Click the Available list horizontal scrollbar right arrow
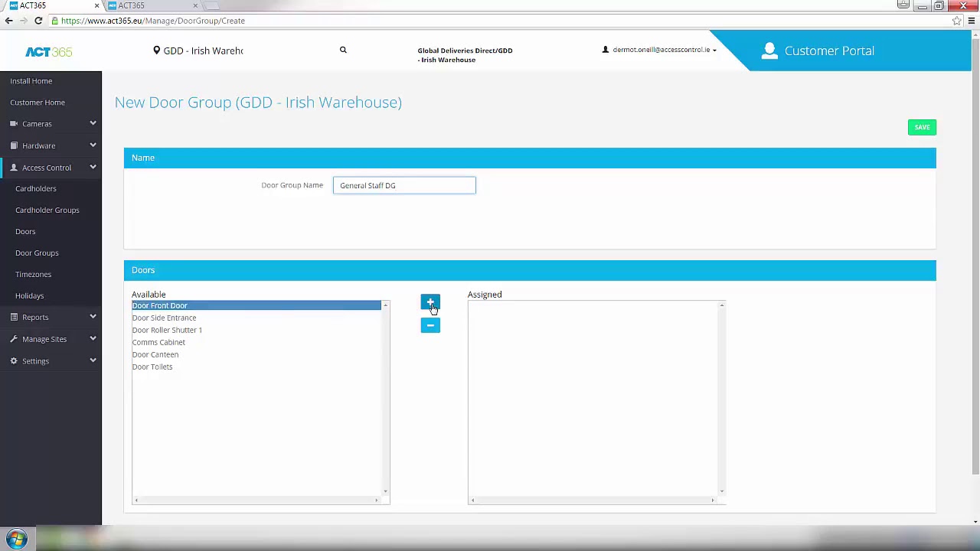The width and height of the screenshot is (980, 551). pos(377,500)
